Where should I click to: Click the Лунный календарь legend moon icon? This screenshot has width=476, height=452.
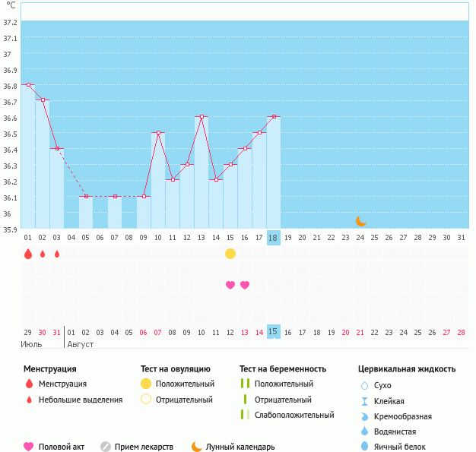(x=196, y=447)
